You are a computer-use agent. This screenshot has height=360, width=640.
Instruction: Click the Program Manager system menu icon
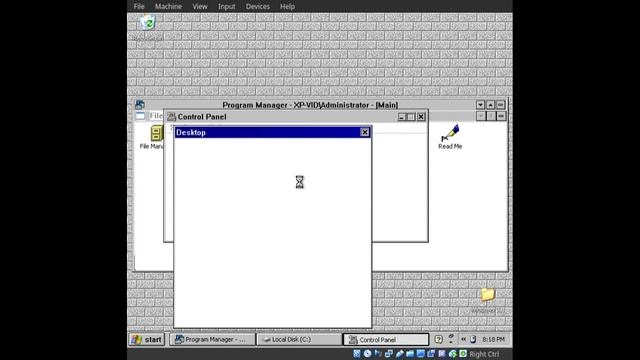pos(140,105)
